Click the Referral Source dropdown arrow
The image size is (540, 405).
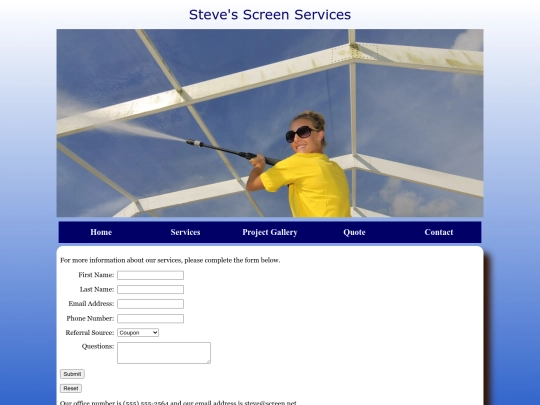[155, 333]
